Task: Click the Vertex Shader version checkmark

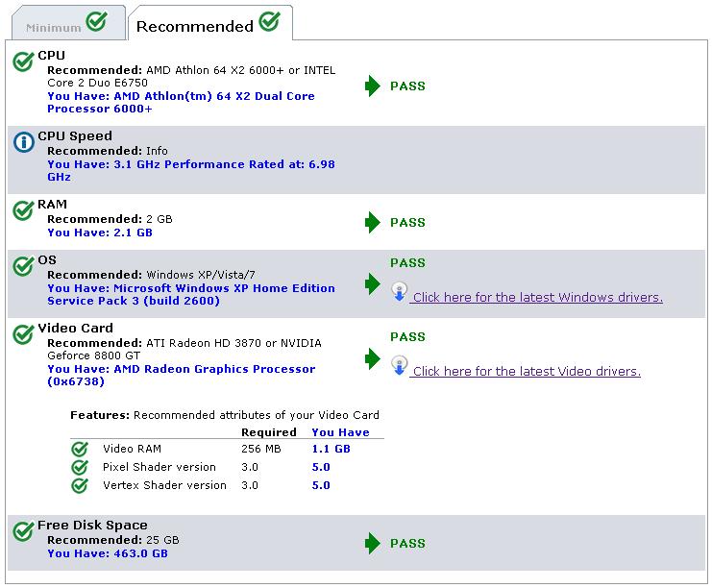Action: tap(80, 485)
